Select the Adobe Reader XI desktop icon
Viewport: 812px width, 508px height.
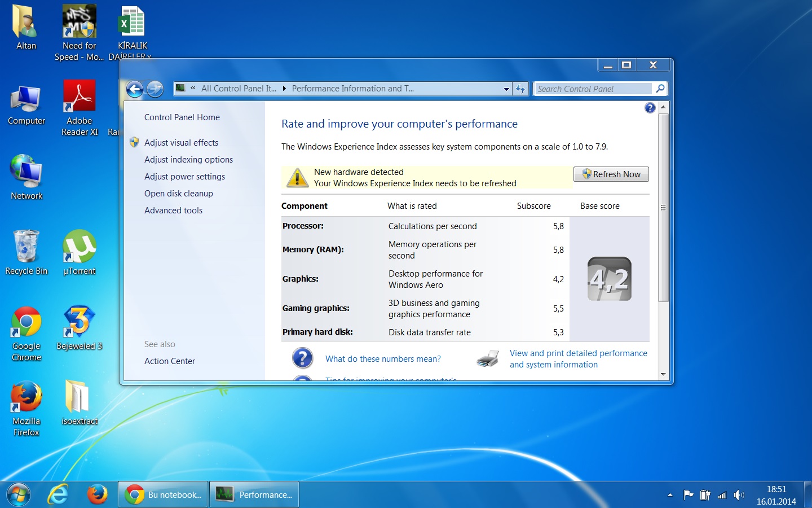point(80,107)
